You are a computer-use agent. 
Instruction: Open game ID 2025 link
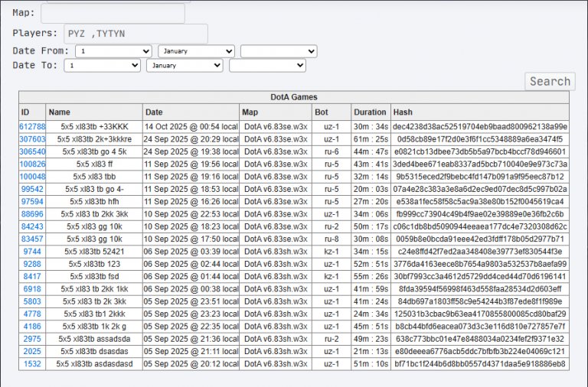coord(32,351)
